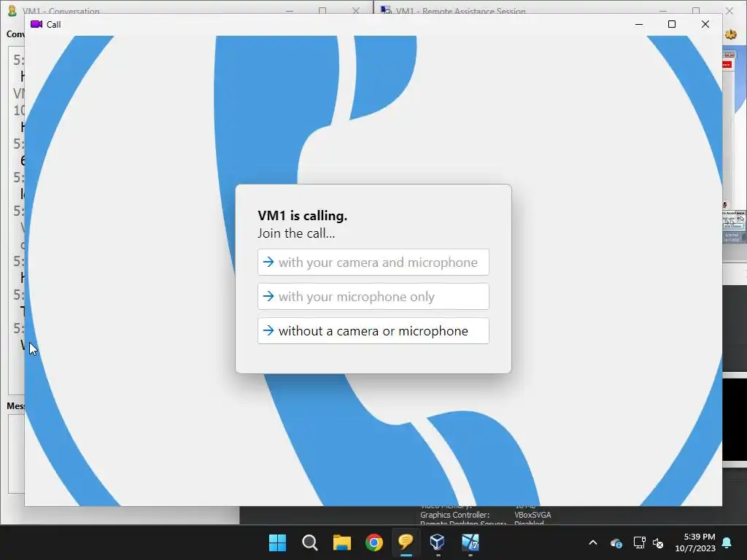Minimize the Call window
747x560 pixels.
[x=639, y=24]
